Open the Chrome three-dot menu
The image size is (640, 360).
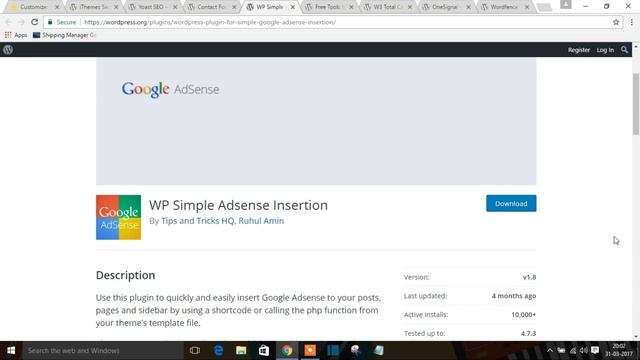point(631,22)
